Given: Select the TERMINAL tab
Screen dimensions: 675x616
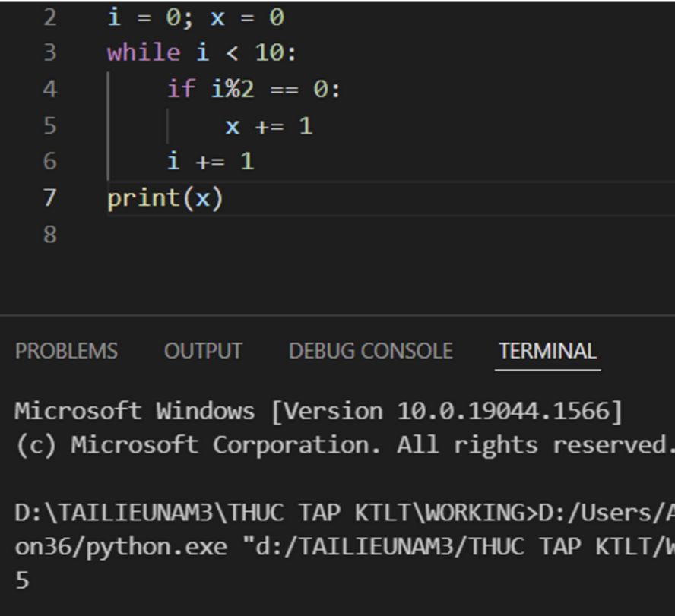Looking at the screenshot, I should [547, 352].
